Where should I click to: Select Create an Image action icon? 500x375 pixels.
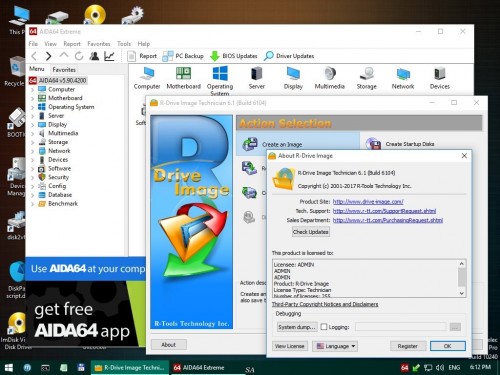(x=250, y=144)
